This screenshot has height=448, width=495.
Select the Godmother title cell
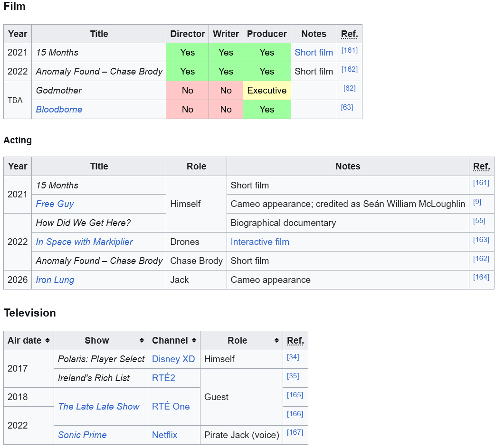pos(99,91)
